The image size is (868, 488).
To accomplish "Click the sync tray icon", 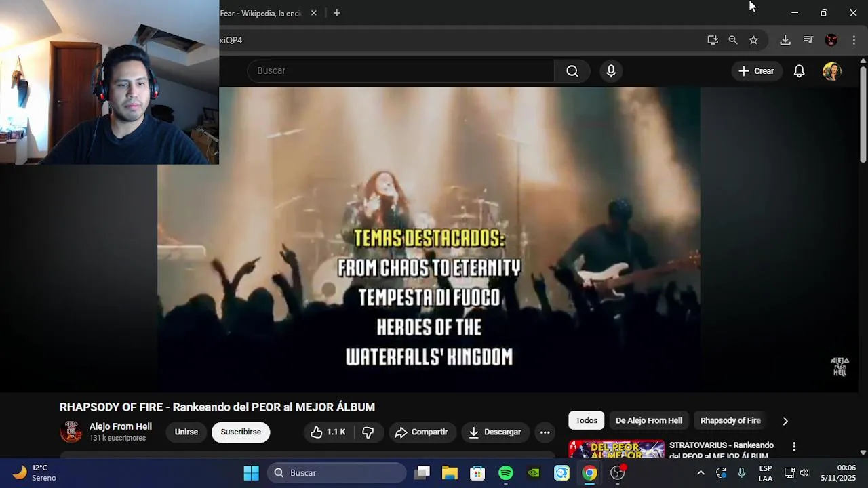I will click(x=721, y=473).
